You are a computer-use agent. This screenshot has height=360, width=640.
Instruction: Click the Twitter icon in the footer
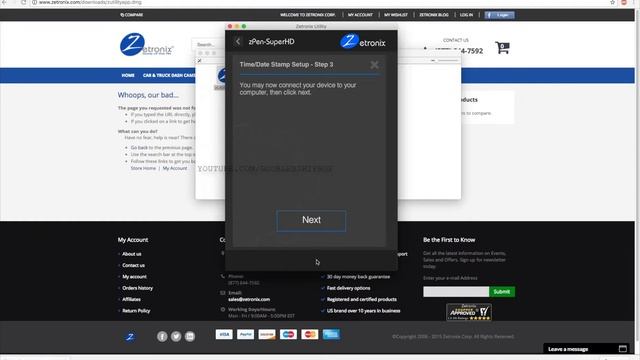click(176, 336)
